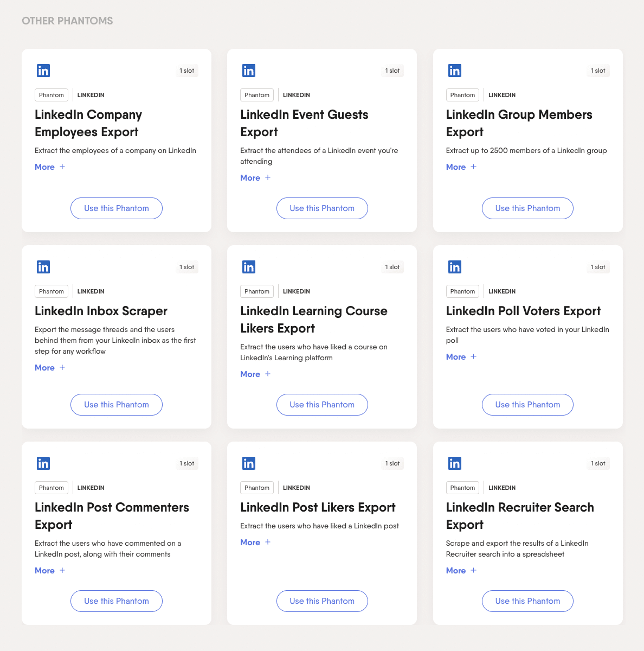Use the LinkedIn Learning Course Likers Export Phantom
Image resolution: width=644 pixels, height=651 pixels.
coord(322,404)
